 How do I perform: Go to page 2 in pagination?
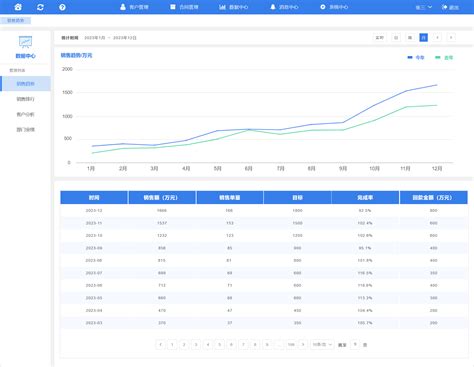(184, 344)
